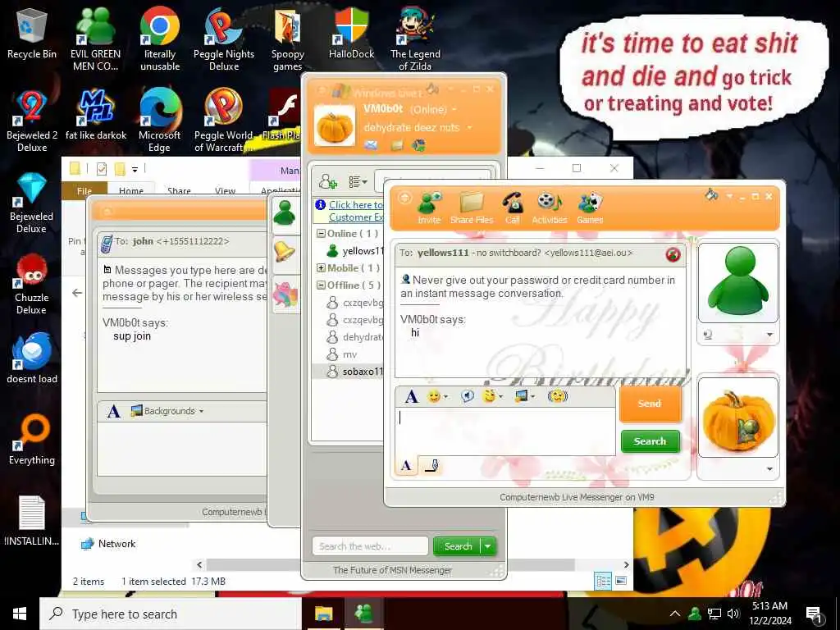Image resolution: width=840 pixels, height=630 pixels.
Task: Open the File tab in File Explorer
Action: pyautogui.click(x=84, y=190)
